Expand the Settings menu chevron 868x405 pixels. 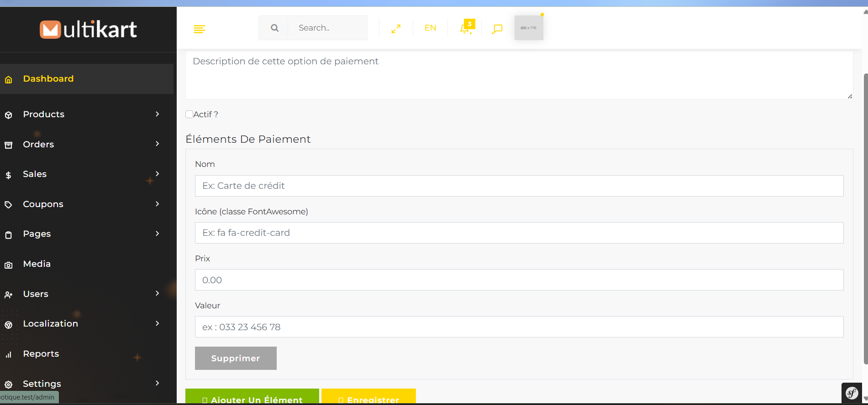pos(157,383)
